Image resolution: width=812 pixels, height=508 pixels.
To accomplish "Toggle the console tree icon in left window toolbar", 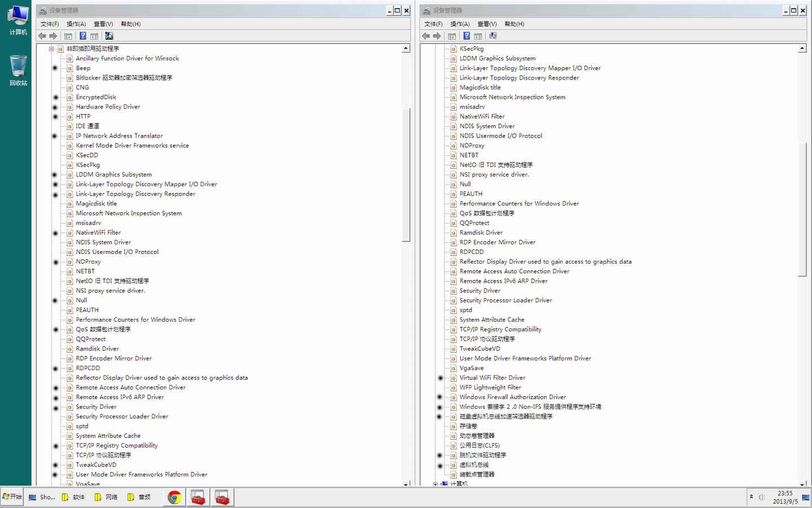I will pyautogui.click(x=68, y=36).
